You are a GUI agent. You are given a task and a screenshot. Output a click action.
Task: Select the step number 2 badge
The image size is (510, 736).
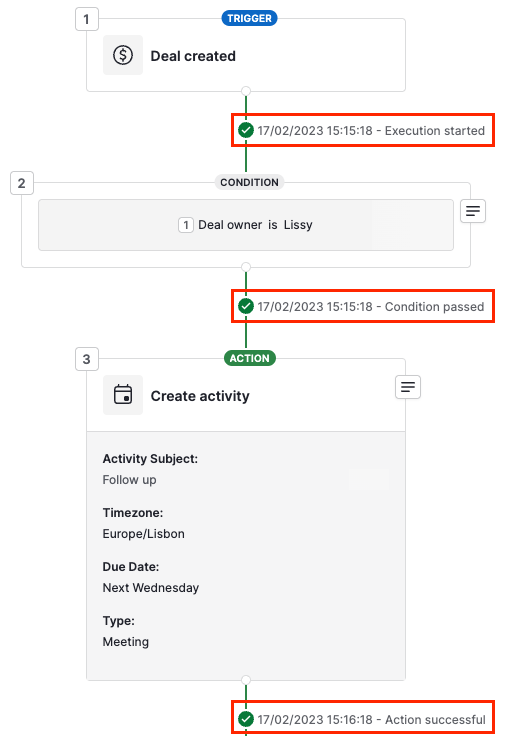click(22, 183)
